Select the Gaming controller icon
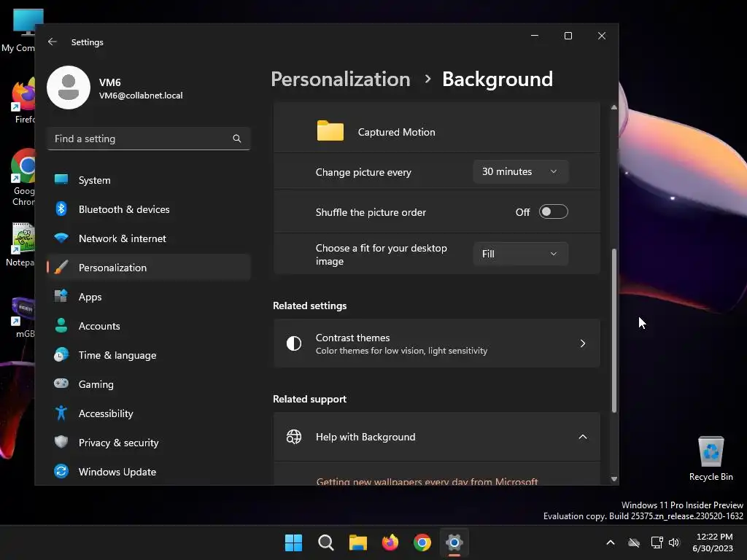The width and height of the screenshot is (747, 560). click(x=61, y=384)
